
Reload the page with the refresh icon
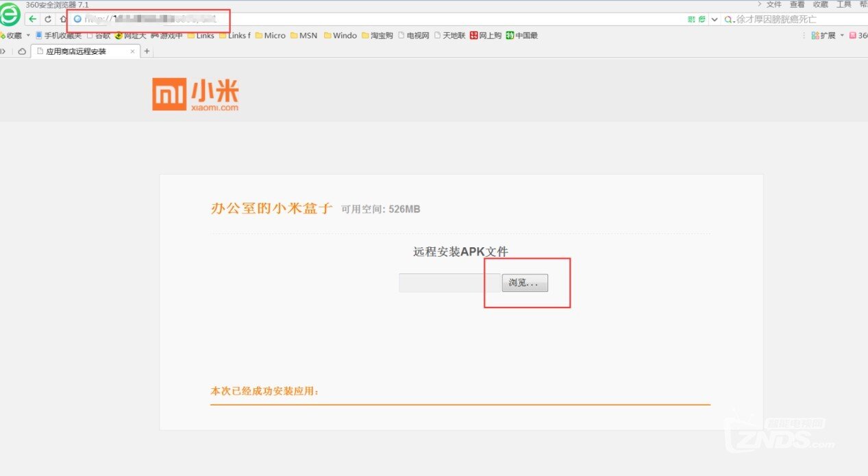48,19
